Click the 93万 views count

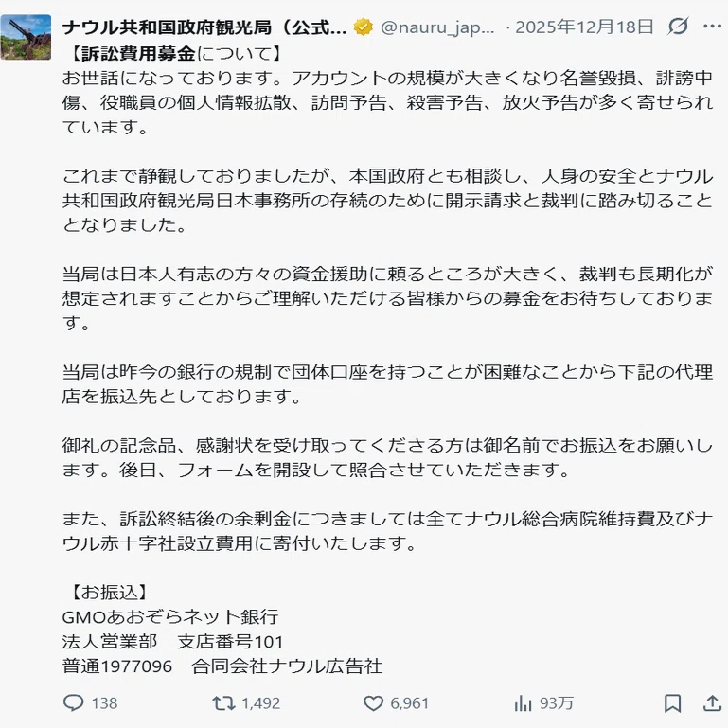pyautogui.click(x=557, y=703)
